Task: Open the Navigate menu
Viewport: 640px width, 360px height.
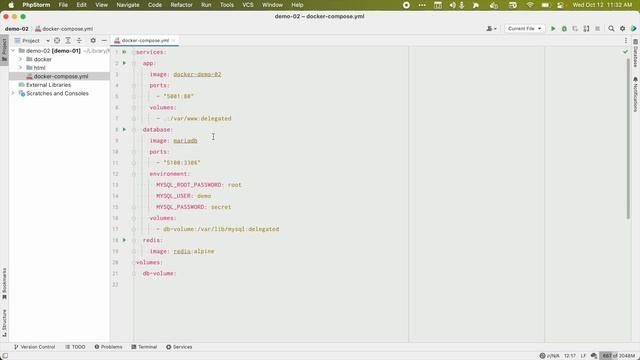Action: (x=128, y=5)
